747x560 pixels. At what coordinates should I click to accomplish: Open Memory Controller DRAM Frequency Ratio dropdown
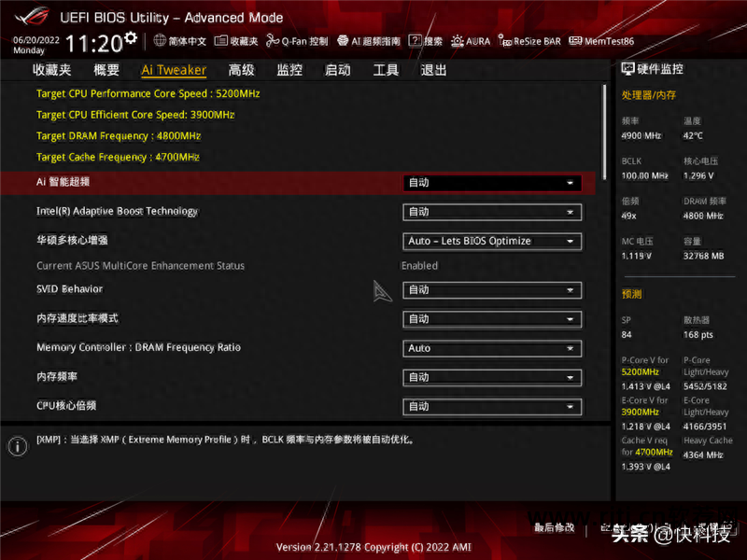(492, 348)
